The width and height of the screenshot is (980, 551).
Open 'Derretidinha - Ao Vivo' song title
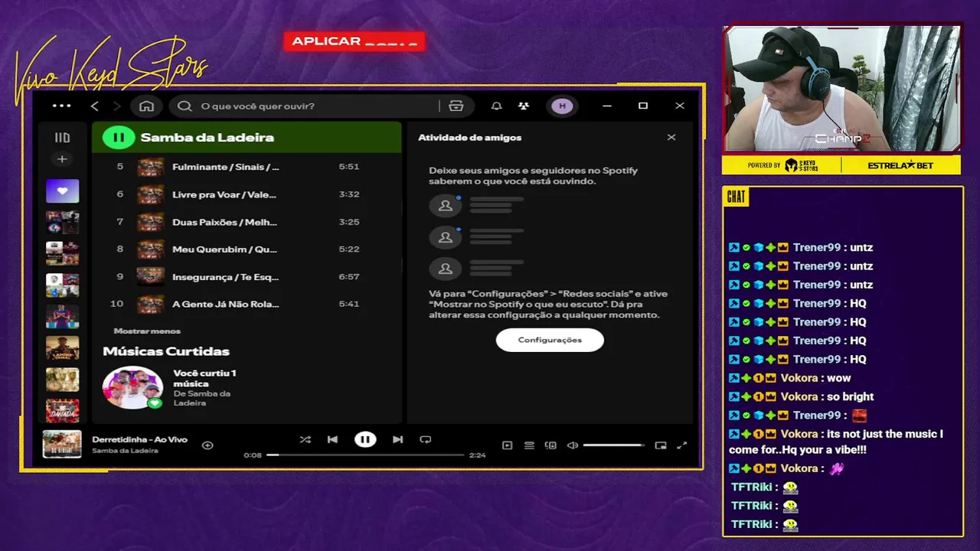(139, 439)
